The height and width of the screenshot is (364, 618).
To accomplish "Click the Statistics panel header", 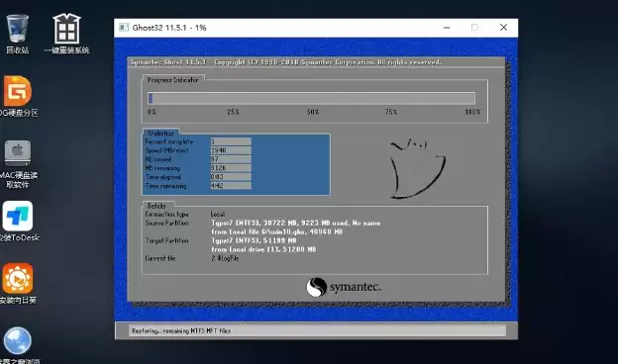I will pos(160,133).
